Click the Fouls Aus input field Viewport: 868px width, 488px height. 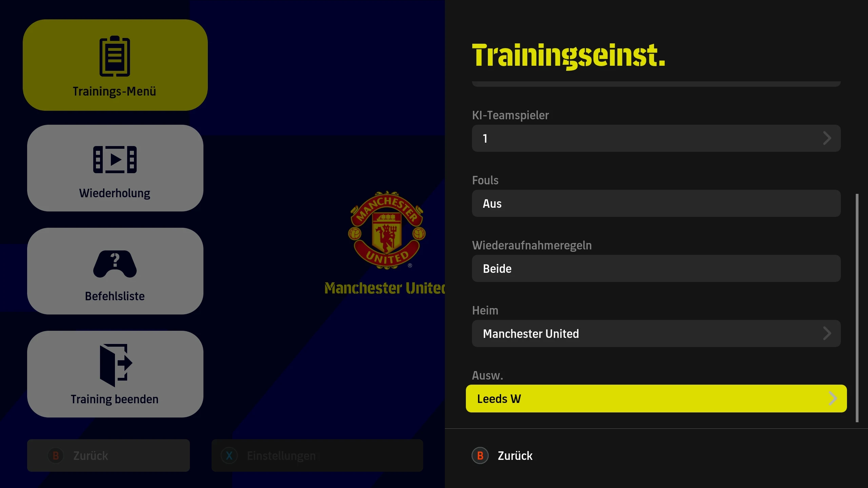(656, 203)
